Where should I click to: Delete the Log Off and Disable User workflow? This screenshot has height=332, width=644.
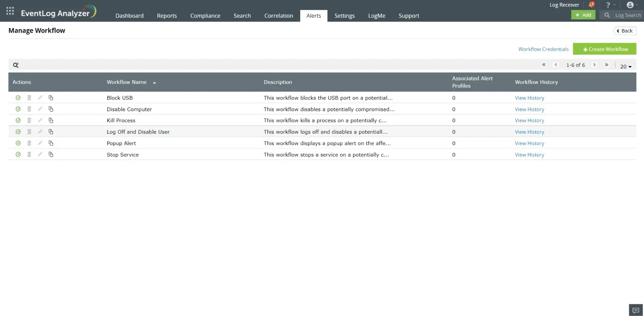29,132
